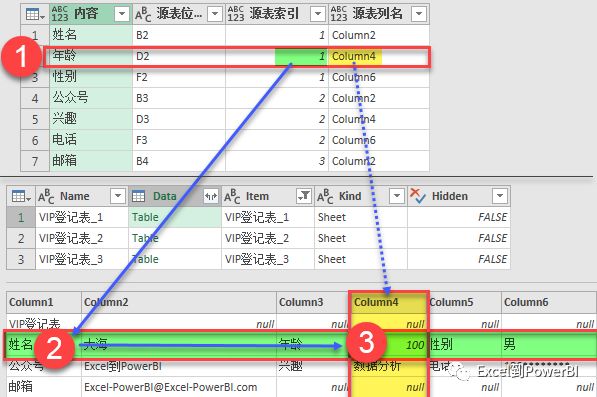
Task: Change the data type icon of 源表位 column
Action: [143, 14]
